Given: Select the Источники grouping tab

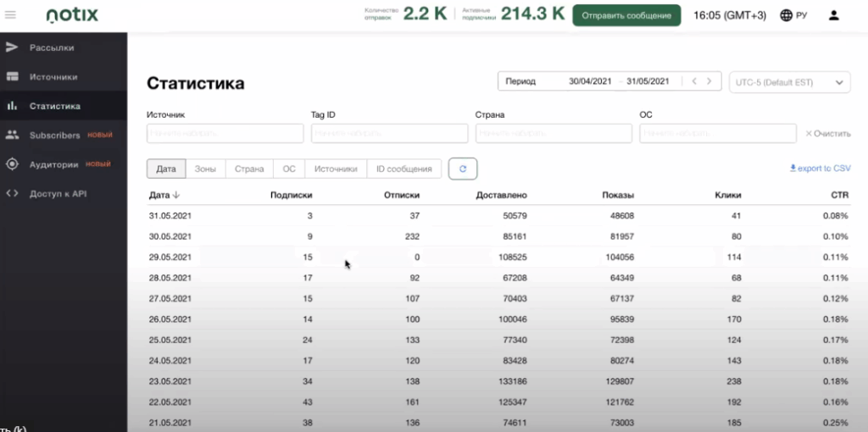Looking at the screenshot, I should (x=336, y=169).
